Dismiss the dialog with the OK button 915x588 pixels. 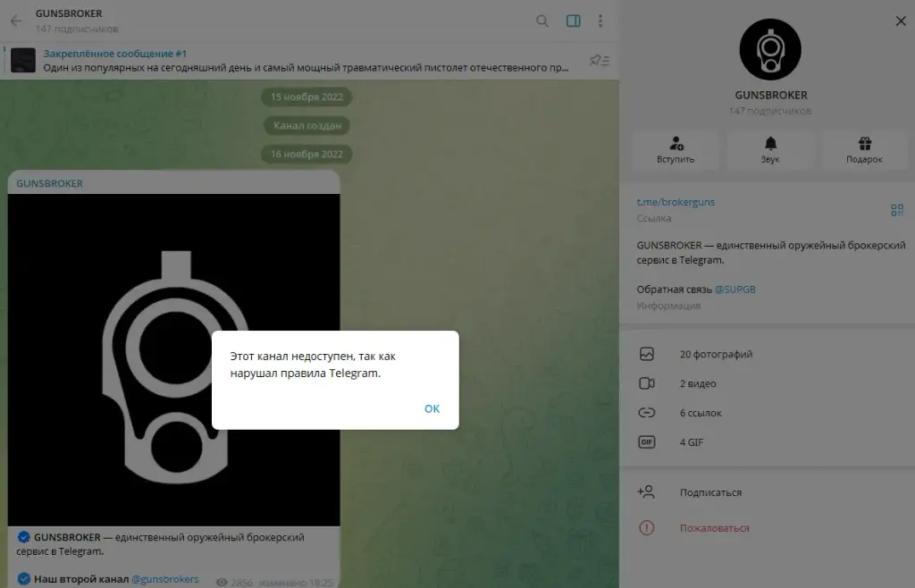tap(432, 409)
